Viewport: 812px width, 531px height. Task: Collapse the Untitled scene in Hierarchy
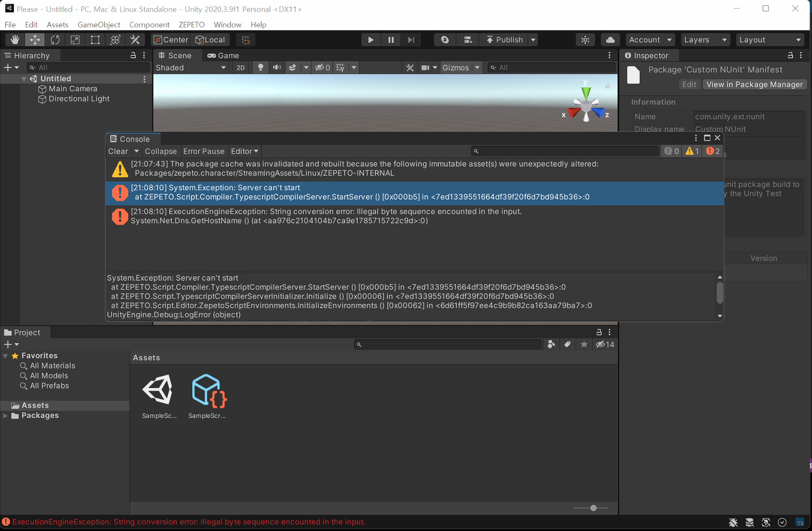click(23, 78)
